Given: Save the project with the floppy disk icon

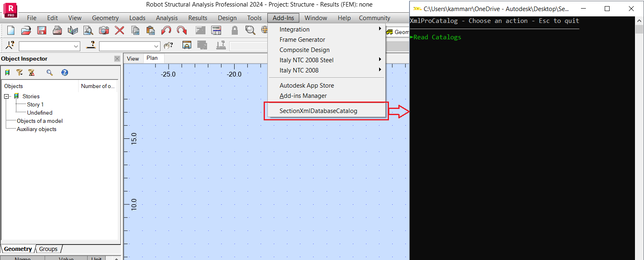Looking at the screenshot, I should tap(41, 30).
